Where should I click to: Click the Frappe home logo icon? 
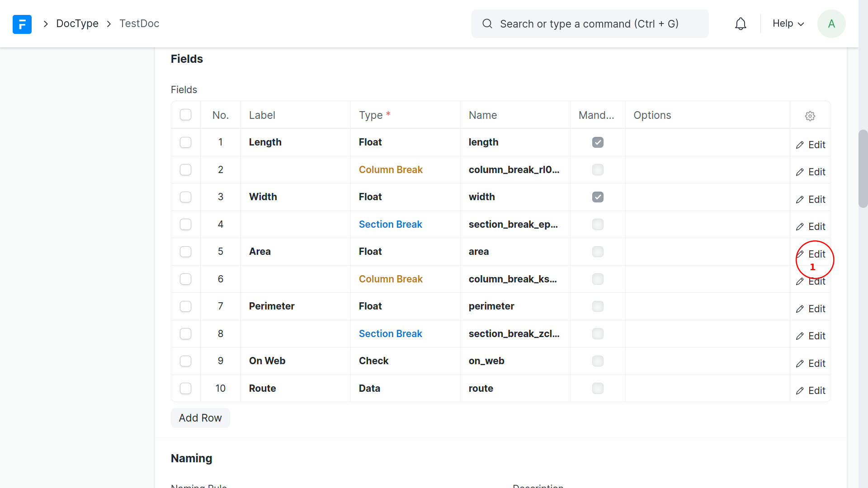click(x=22, y=24)
